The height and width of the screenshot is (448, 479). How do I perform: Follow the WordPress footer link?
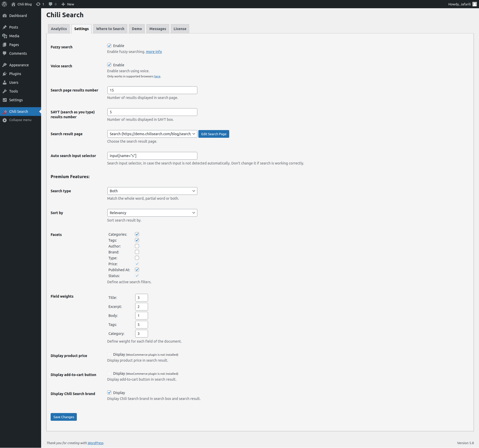(96, 443)
